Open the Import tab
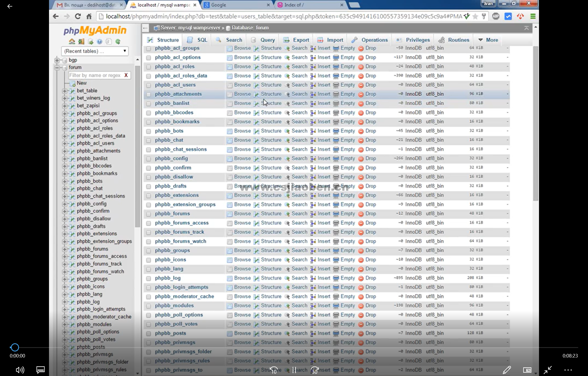The image size is (588, 376). pos(330,40)
